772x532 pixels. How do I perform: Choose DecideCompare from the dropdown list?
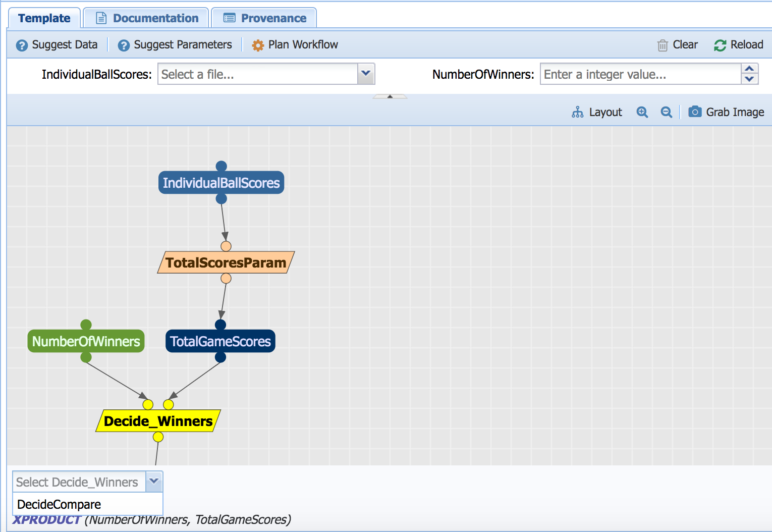coord(59,504)
